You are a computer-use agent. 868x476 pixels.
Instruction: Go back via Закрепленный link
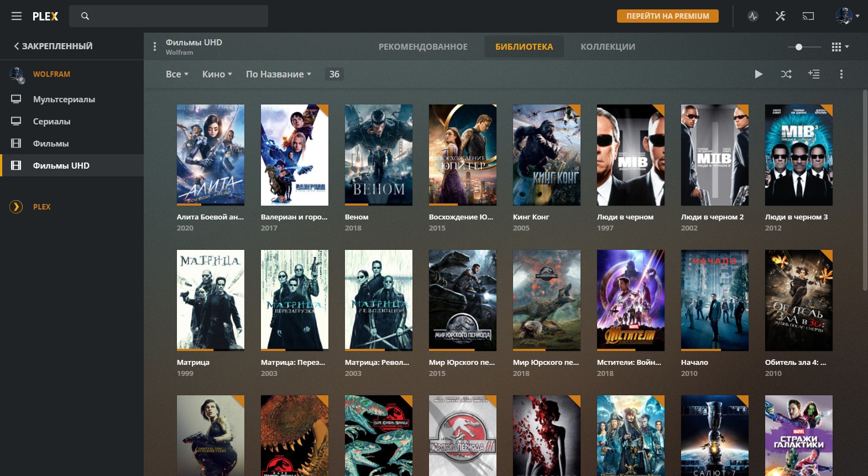point(53,46)
